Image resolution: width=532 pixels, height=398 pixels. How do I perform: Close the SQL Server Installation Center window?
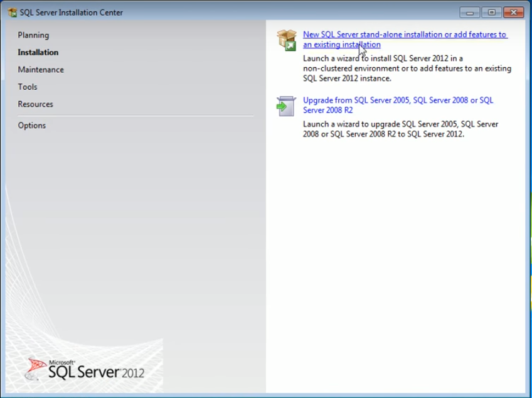coord(514,13)
